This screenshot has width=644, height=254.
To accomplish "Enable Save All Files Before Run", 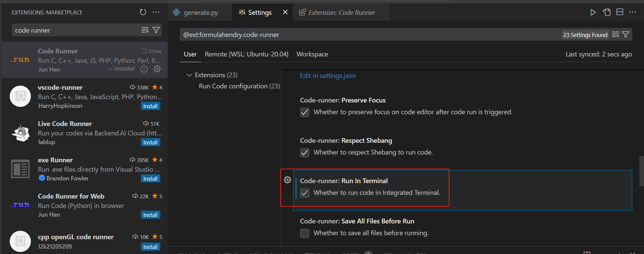I will tap(305, 233).
